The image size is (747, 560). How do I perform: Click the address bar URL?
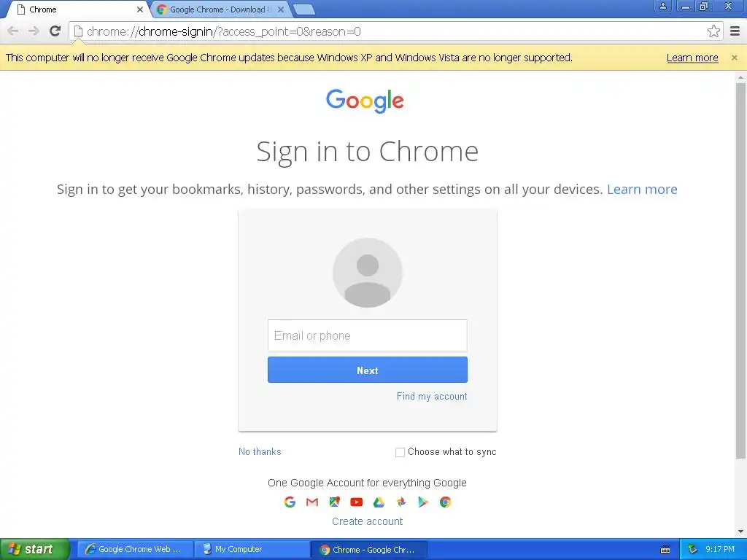point(224,31)
